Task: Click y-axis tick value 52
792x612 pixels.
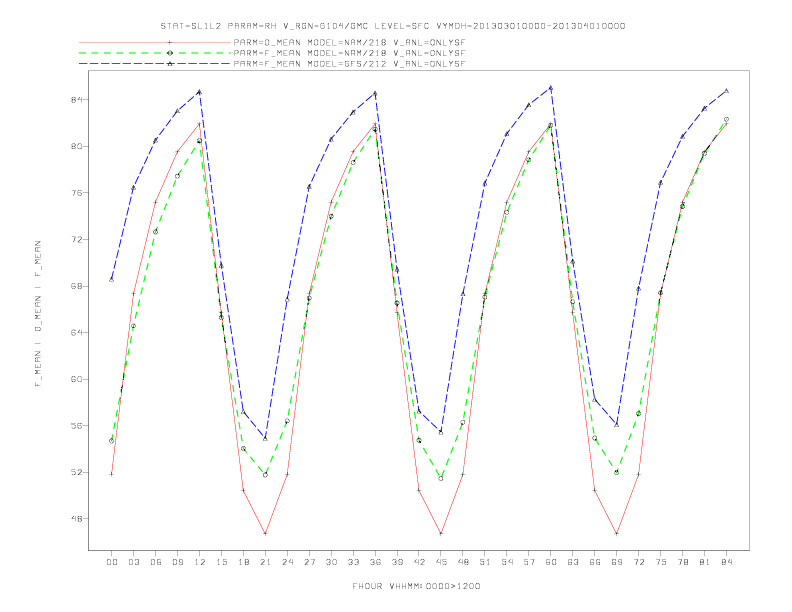Action: (76, 473)
